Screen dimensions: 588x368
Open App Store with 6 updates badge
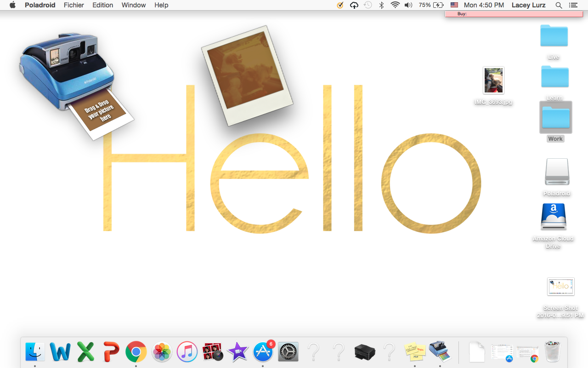(x=263, y=352)
